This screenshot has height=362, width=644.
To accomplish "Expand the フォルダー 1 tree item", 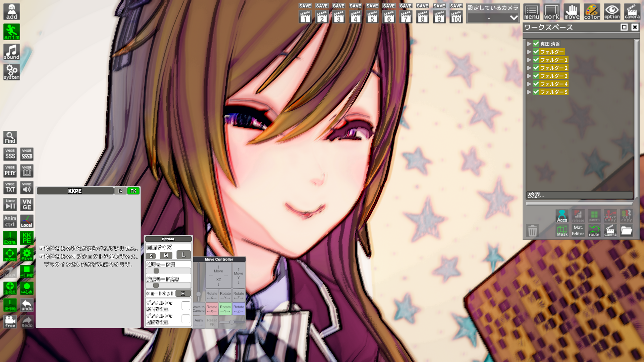I will click(x=529, y=60).
